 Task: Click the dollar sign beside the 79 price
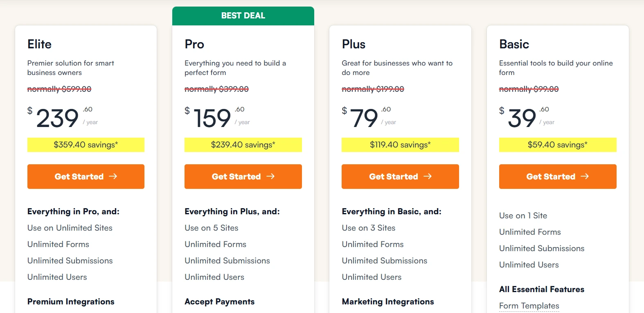coord(344,111)
